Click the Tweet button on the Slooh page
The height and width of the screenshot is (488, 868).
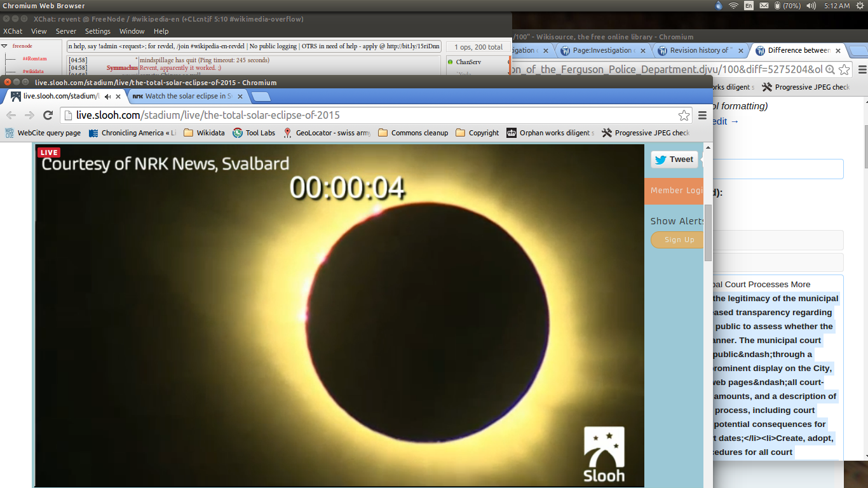click(x=674, y=159)
